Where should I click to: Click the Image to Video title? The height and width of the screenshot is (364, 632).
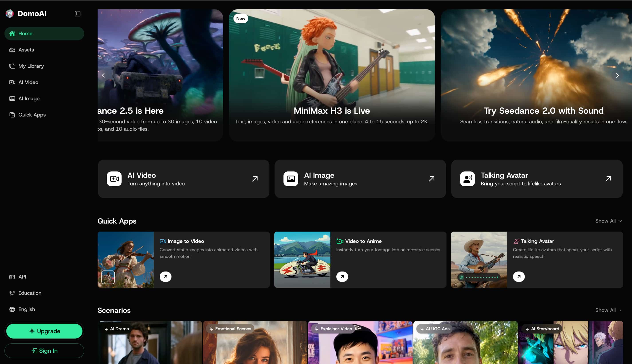[186, 241]
